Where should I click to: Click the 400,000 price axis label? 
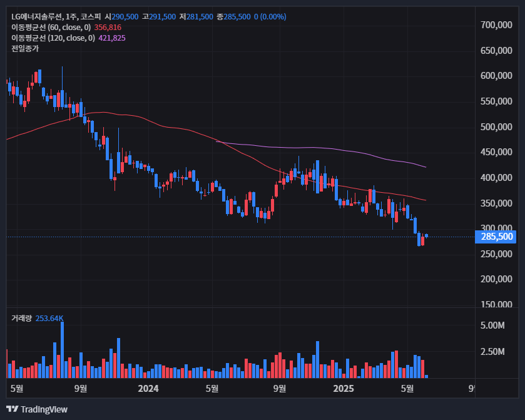pos(496,178)
